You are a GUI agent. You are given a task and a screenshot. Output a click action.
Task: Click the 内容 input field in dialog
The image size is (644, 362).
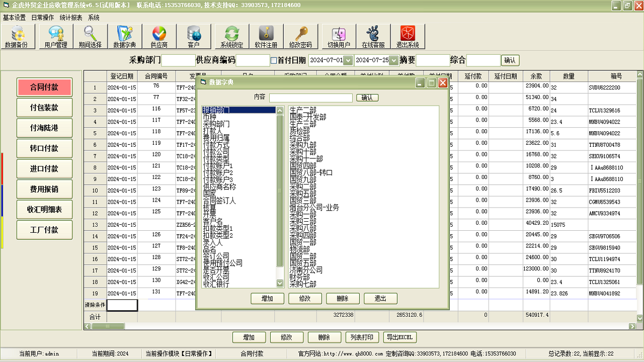310,98
